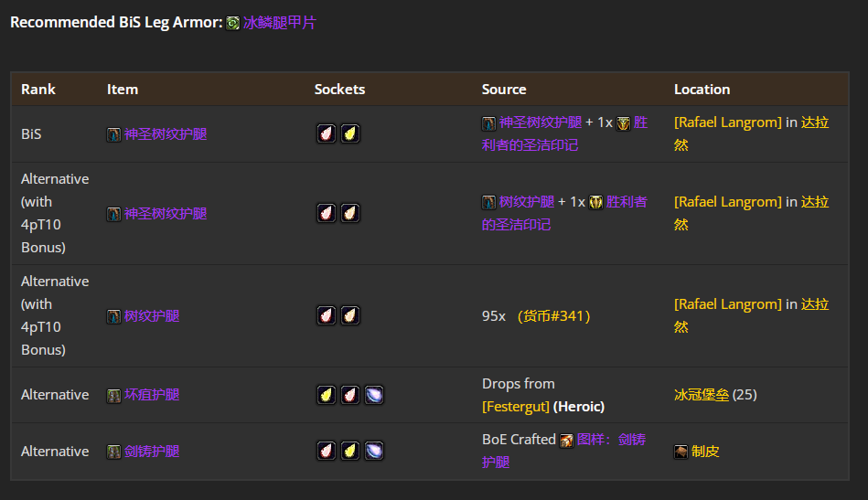Screen dimensions: 868x500
Task: Open the 剑铸护腿 link in the Item column
Action: pos(152,452)
